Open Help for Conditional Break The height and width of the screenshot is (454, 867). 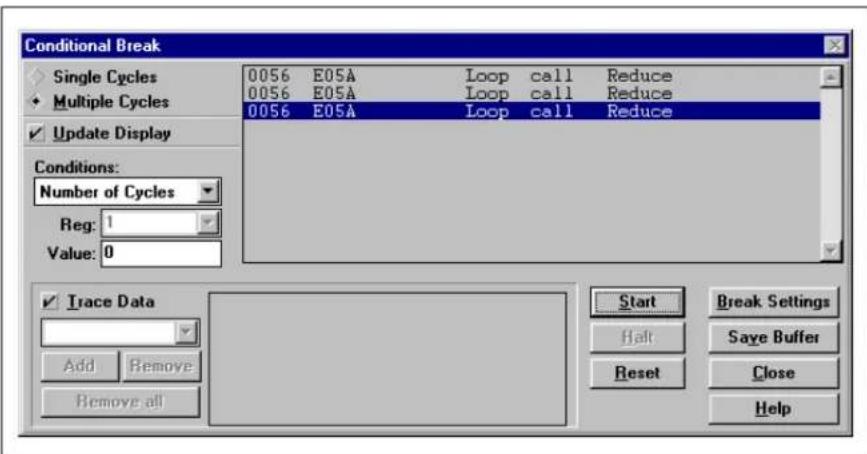point(773,409)
